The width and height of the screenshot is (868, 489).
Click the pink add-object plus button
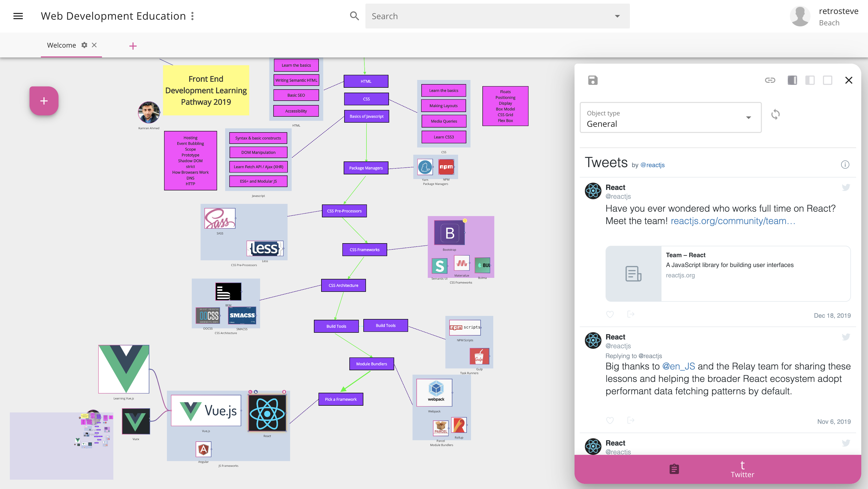44,101
